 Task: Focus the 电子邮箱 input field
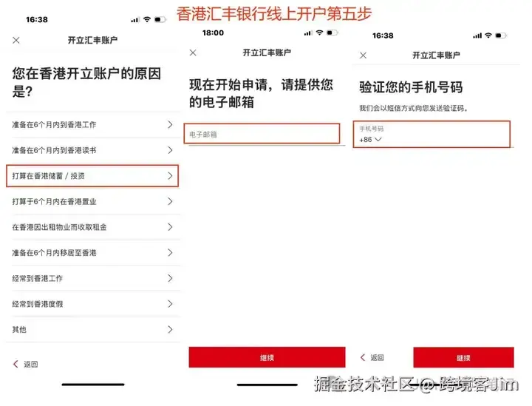[262, 134]
